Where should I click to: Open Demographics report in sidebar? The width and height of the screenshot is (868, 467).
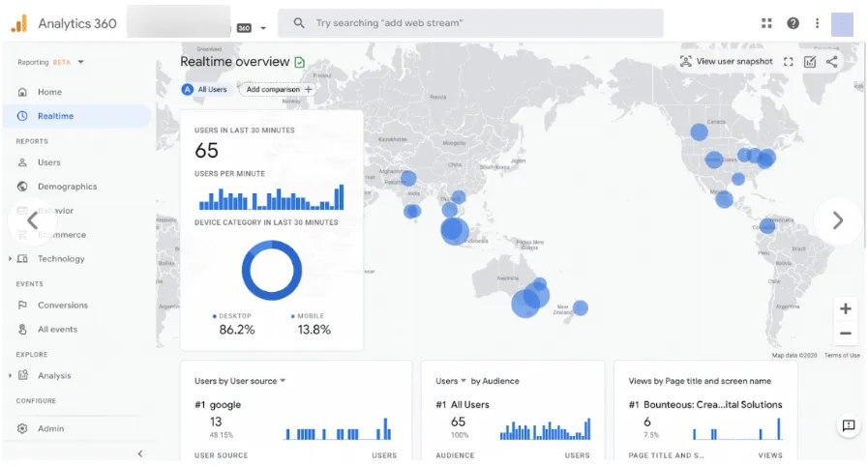(x=67, y=187)
